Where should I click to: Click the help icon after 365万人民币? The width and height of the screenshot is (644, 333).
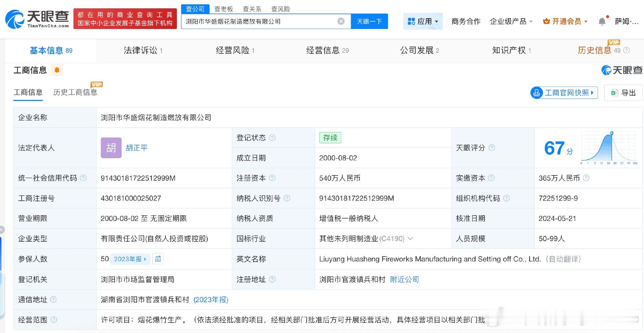(586, 178)
